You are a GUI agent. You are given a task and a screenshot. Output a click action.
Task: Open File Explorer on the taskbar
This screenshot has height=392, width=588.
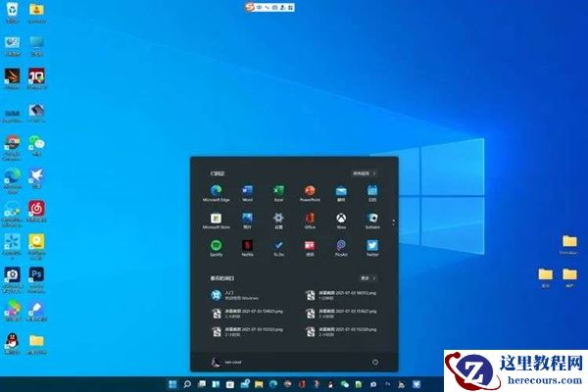point(259,384)
